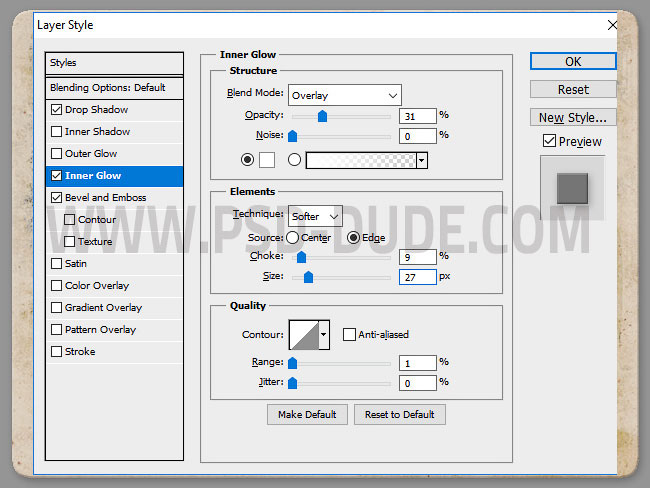Select the Satin style row
Viewport: 650px width, 488px height.
pos(114,263)
